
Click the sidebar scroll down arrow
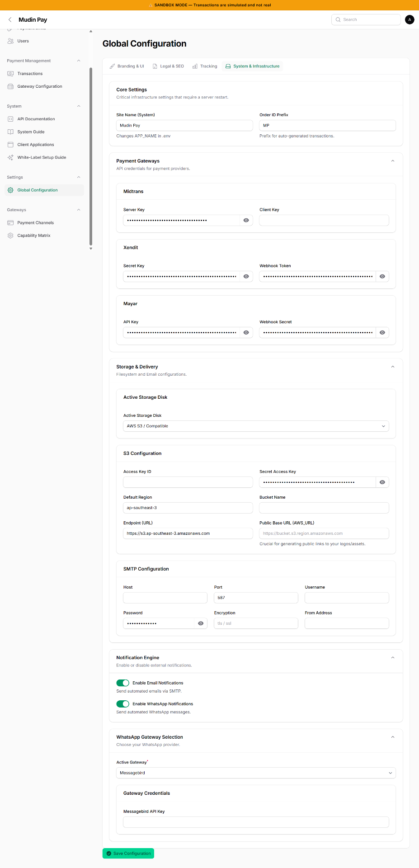point(91,249)
